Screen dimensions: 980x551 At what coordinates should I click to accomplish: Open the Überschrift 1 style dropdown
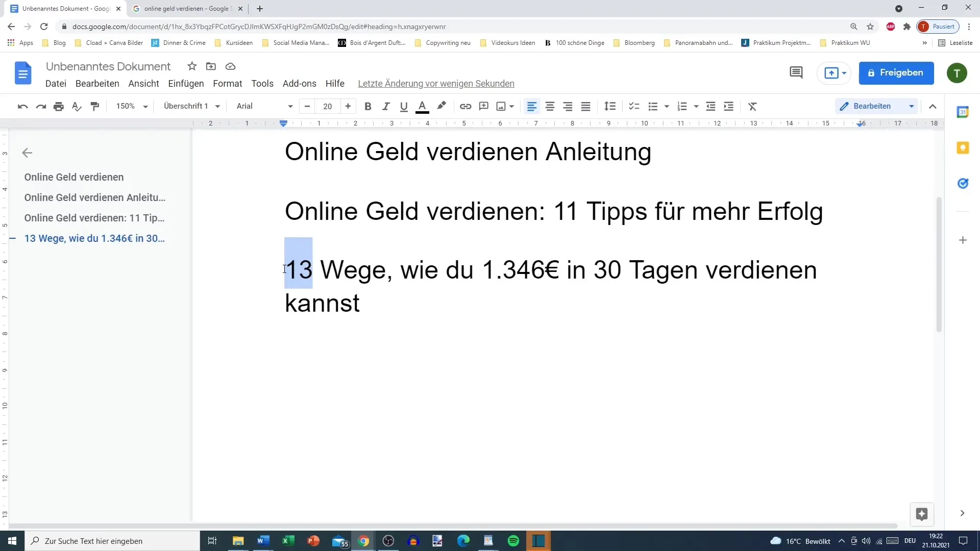[191, 106]
